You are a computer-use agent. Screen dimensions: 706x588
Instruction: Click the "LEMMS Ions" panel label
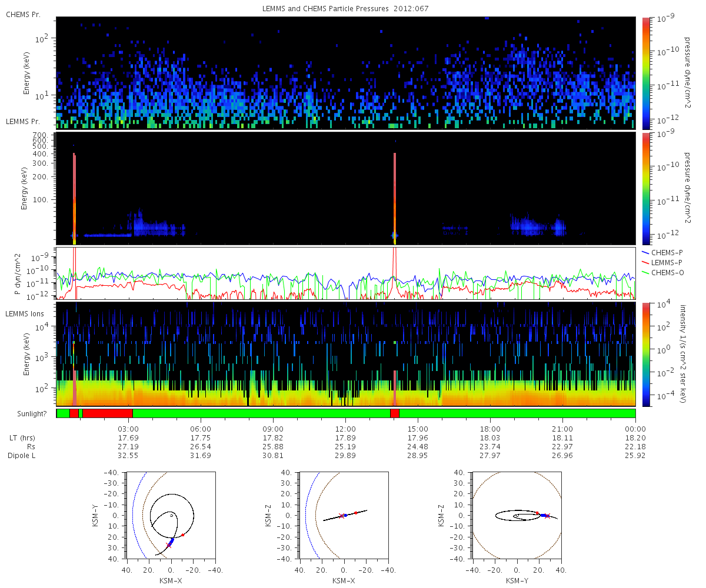click(25, 314)
